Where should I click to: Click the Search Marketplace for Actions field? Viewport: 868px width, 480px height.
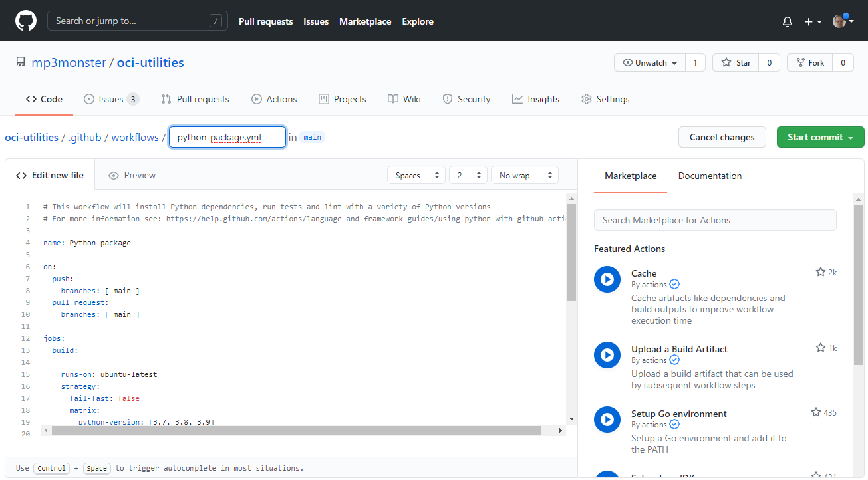coord(715,220)
